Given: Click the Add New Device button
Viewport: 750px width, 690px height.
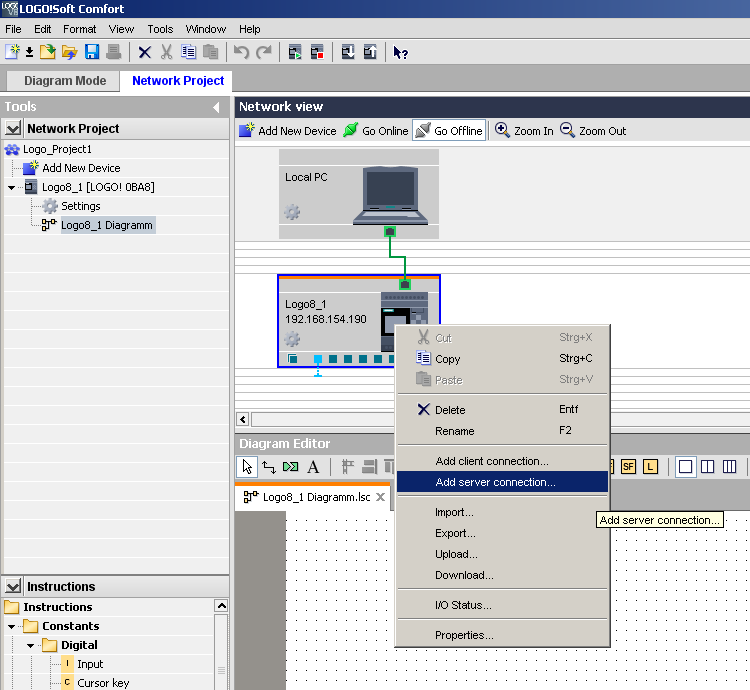Looking at the screenshot, I should (288, 130).
